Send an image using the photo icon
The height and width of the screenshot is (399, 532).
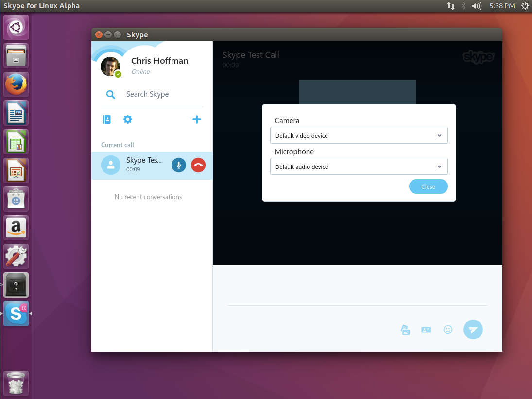tap(405, 330)
